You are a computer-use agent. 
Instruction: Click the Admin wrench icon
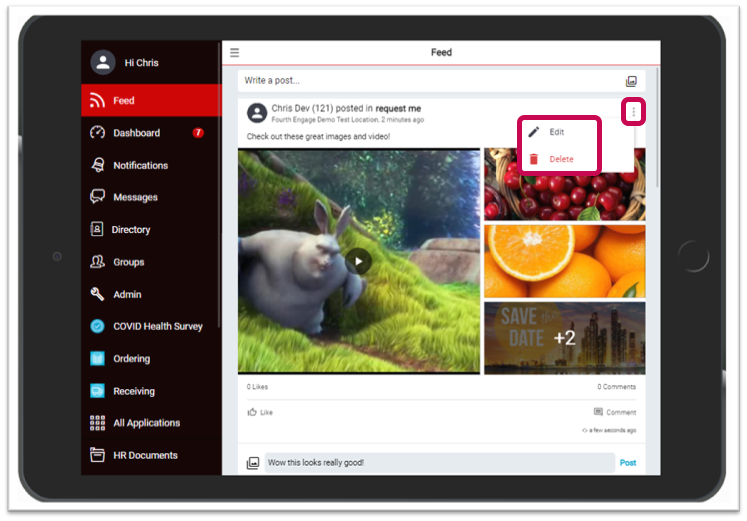[x=97, y=294]
